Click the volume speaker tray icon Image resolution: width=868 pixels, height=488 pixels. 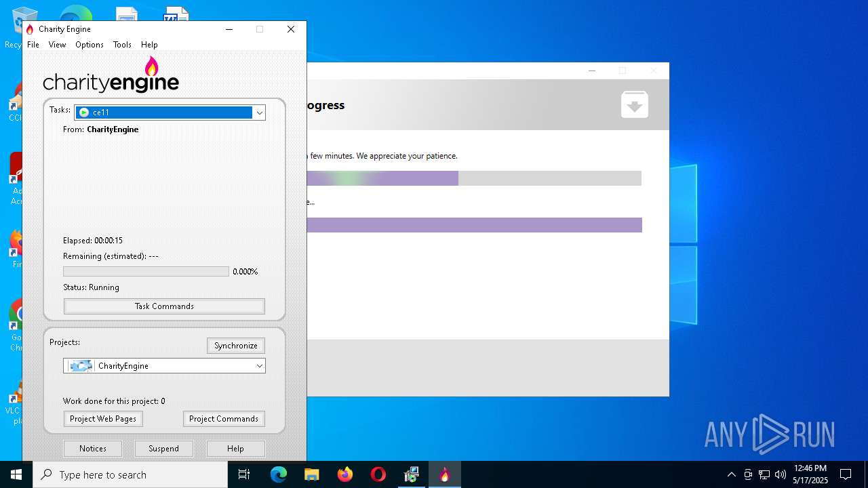pyautogui.click(x=781, y=474)
